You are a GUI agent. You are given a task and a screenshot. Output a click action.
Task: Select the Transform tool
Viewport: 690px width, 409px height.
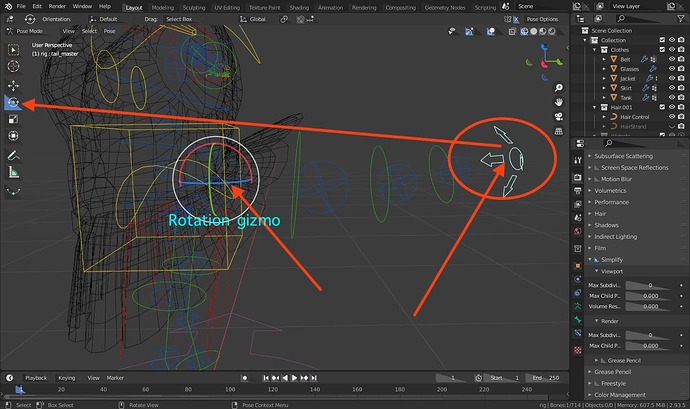(x=13, y=136)
